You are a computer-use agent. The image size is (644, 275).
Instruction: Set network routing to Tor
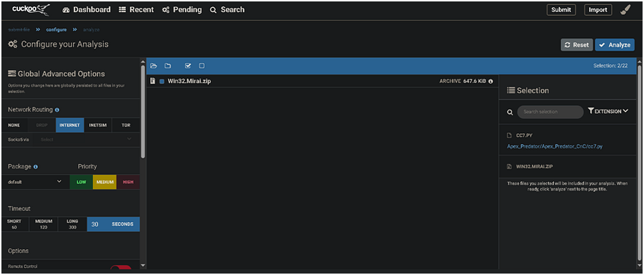[x=126, y=125]
